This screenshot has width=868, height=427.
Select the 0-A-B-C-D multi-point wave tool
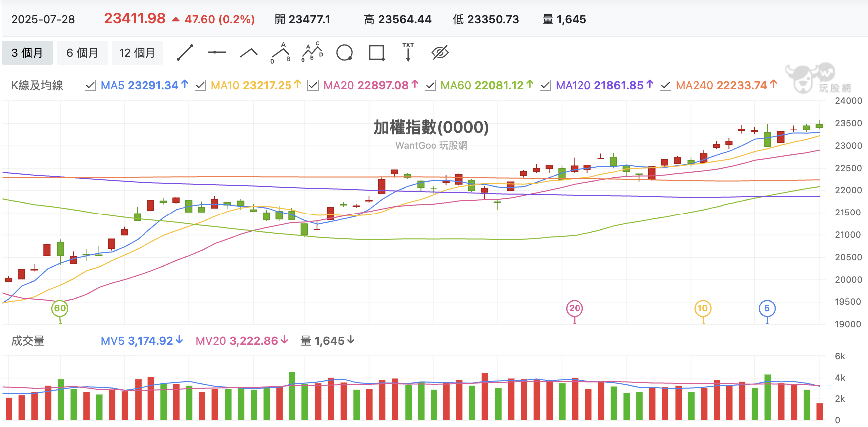click(x=312, y=52)
